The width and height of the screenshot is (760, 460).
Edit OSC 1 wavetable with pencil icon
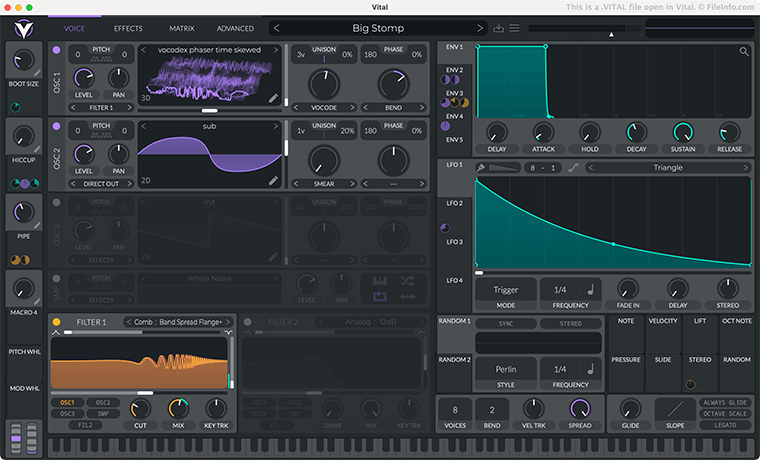(274, 98)
